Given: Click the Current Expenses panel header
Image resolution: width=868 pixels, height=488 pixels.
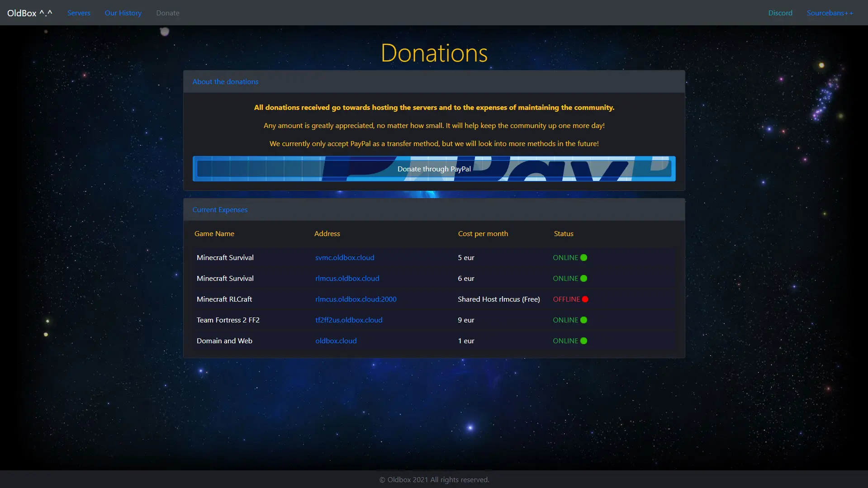Looking at the screenshot, I should tap(220, 210).
